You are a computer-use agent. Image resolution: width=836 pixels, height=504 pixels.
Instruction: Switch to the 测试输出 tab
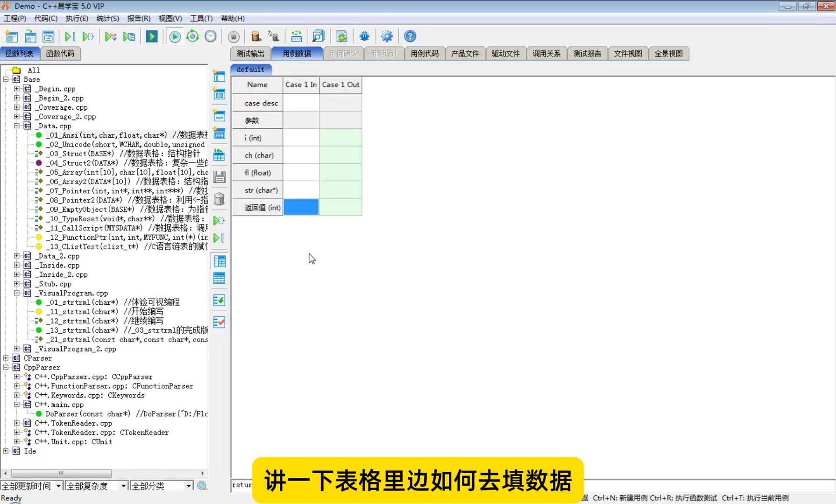tap(250, 53)
